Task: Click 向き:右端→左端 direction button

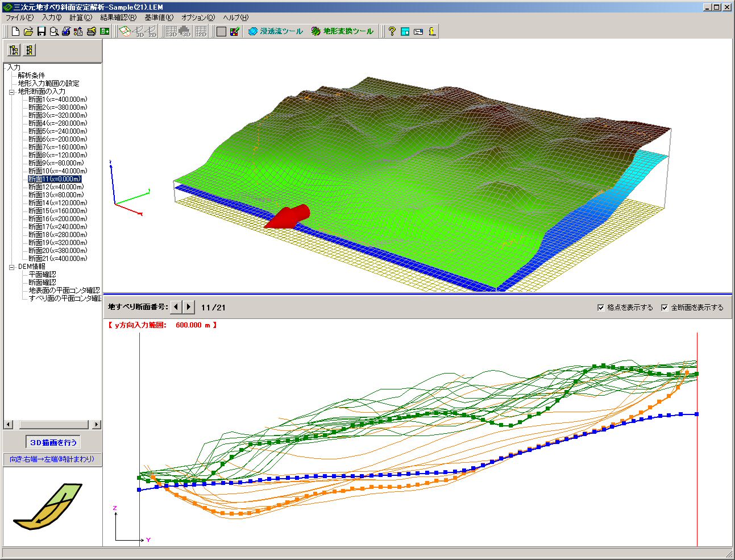Action: coord(52,459)
